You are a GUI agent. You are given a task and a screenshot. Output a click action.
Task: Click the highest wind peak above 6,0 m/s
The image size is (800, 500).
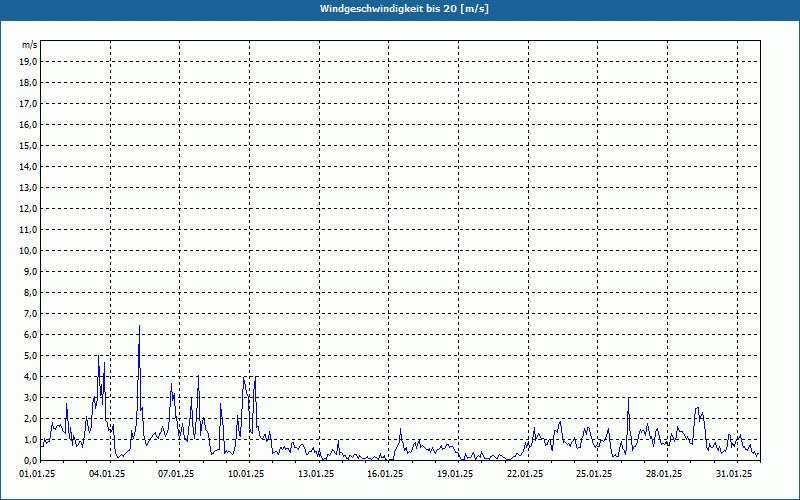point(139,327)
